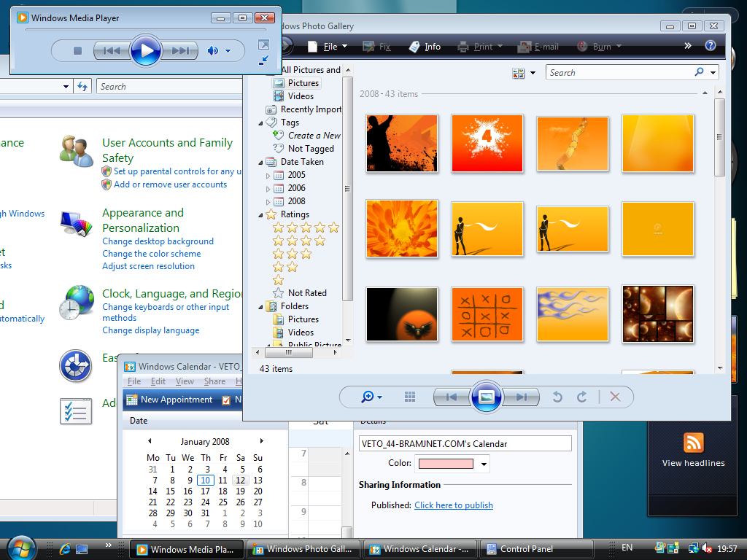Image resolution: width=747 pixels, height=560 pixels.
Task: Reset thumbnails to default size
Action: tap(410, 397)
